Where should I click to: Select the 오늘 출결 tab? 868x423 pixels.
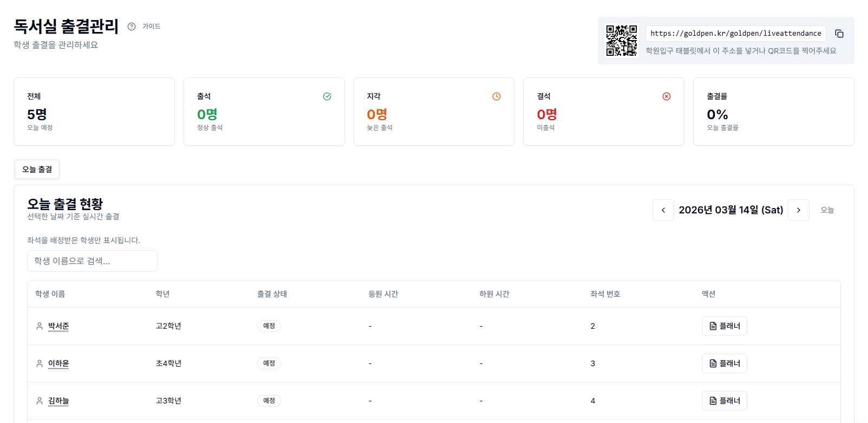(x=37, y=170)
